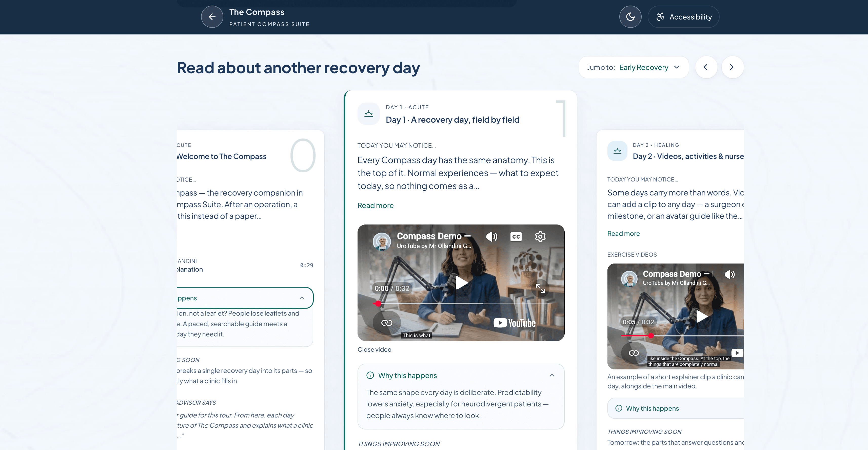Image resolution: width=868 pixels, height=450 pixels.
Task: Mute the Day 2 video volume
Action: pos(730,274)
